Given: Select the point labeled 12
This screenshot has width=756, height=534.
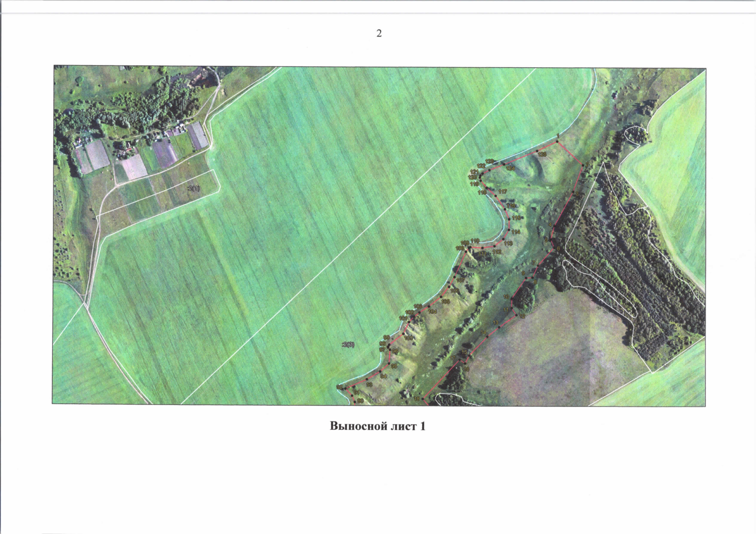Looking at the screenshot, I should tap(516, 315).
